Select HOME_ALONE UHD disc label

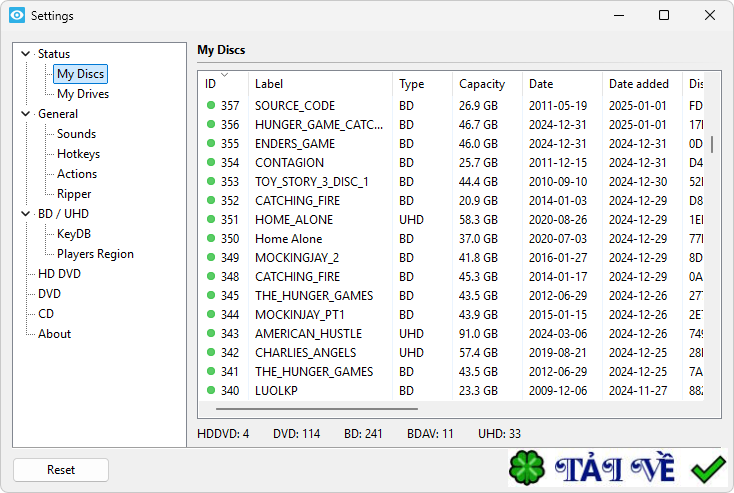click(x=294, y=220)
